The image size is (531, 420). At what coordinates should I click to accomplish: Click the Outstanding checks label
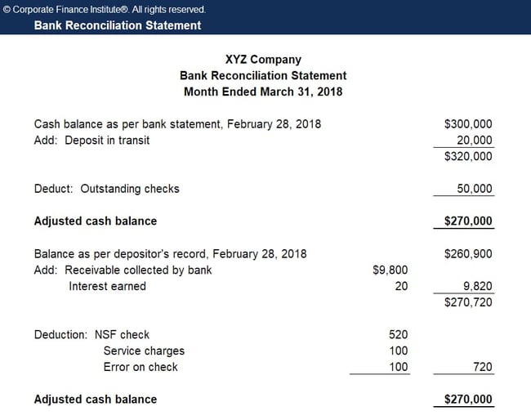(x=130, y=189)
